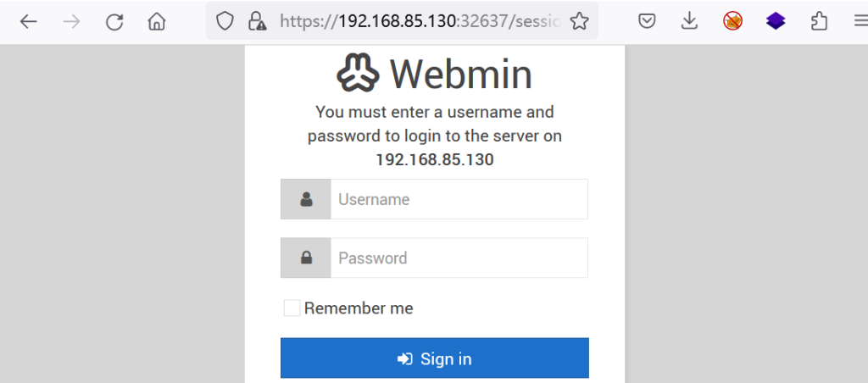Screen dimensions: 868x383
Task: Click into the Username field
Action: click(459, 199)
